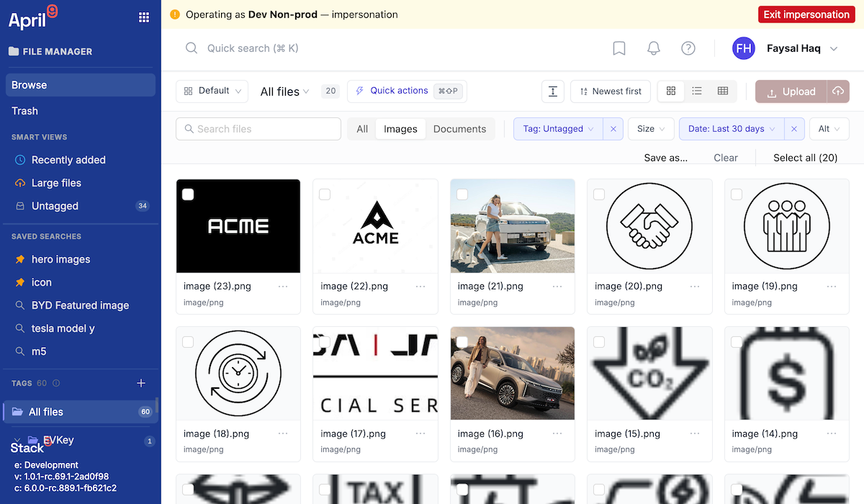The height and width of the screenshot is (504, 864).
Task: Open Recently added smart view
Action: (81, 160)
